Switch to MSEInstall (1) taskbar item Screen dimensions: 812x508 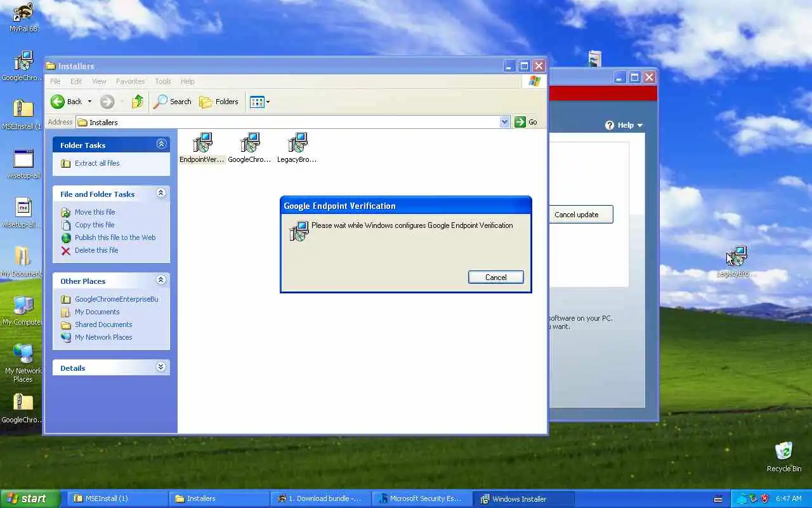tap(118, 498)
